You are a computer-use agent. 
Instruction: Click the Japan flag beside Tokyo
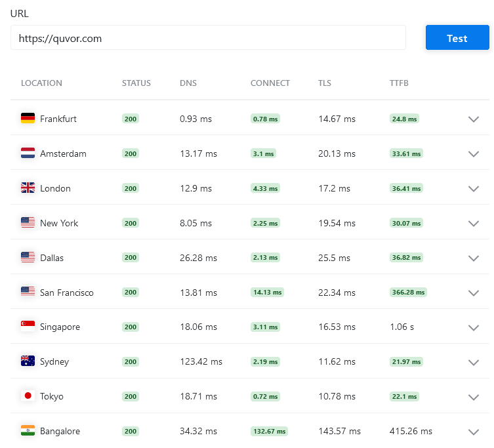[28, 396]
